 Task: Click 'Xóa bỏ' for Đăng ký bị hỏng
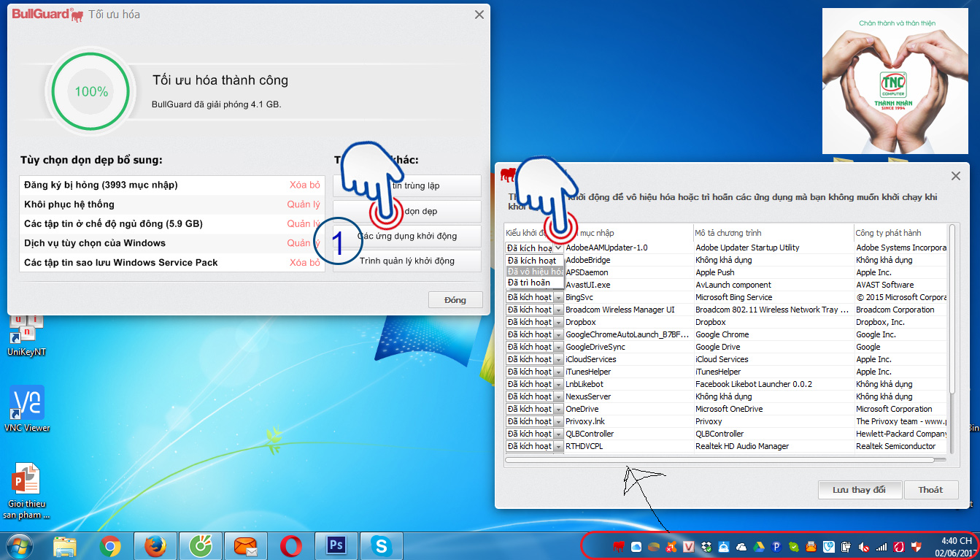(304, 185)
